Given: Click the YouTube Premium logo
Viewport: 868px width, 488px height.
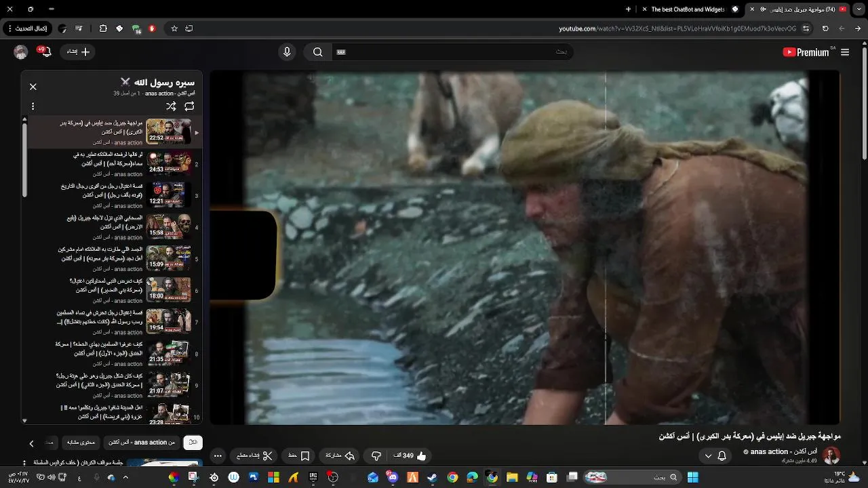Looking at the screenshot, I should (808, 52).
